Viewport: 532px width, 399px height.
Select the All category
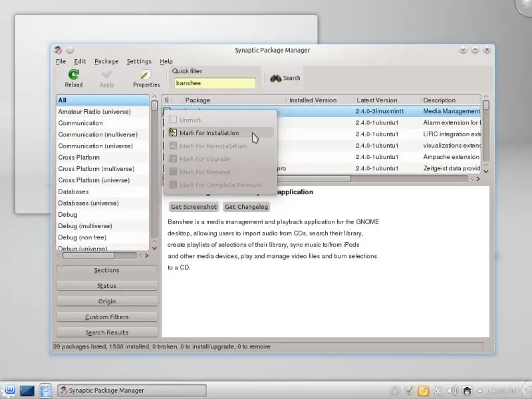(102, 100)
